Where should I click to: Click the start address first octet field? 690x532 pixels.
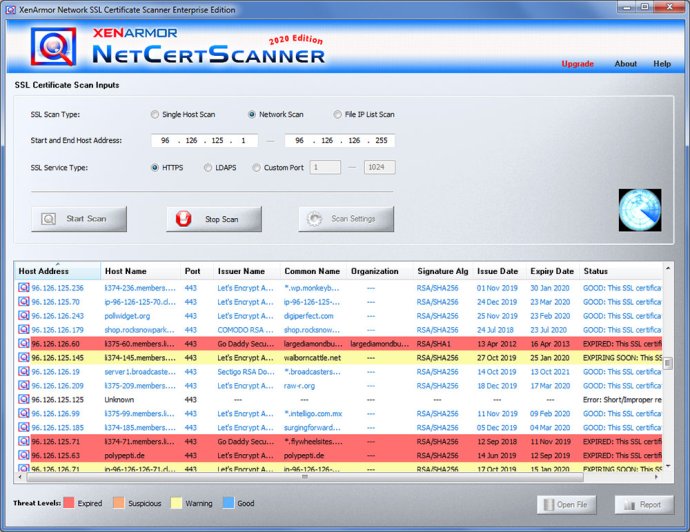click(x=165, y=140)
